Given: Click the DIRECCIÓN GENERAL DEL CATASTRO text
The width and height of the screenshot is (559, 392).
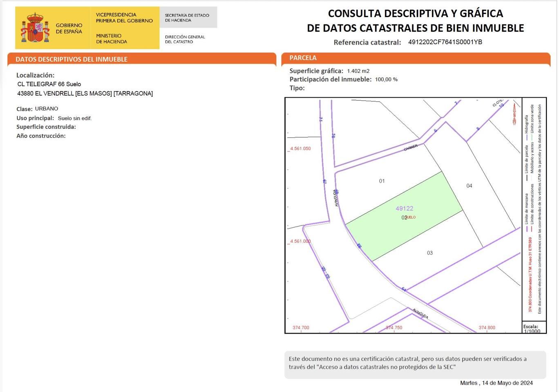Looking at the screenshot, I should 185,39.
